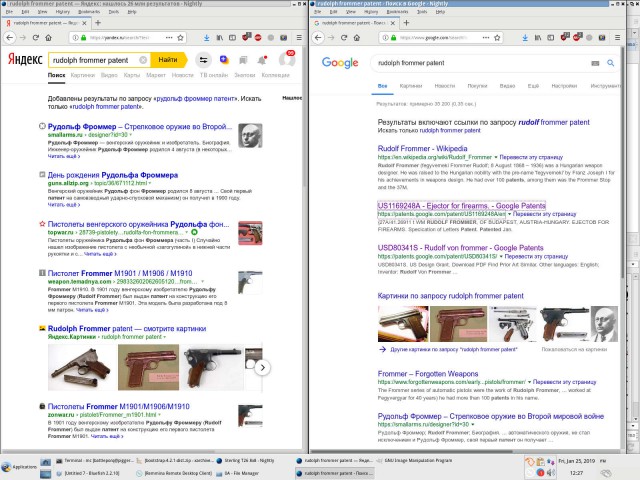Click the Google page vertical scrollbar
The image size is (640, 480).
click(x=622, y=163)
